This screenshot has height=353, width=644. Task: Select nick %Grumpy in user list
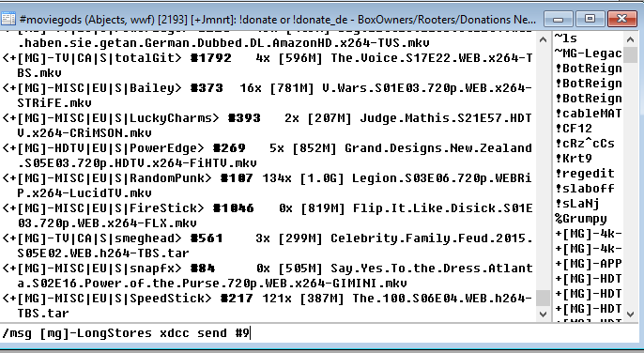pyautogui.click(x=581, y=218)
